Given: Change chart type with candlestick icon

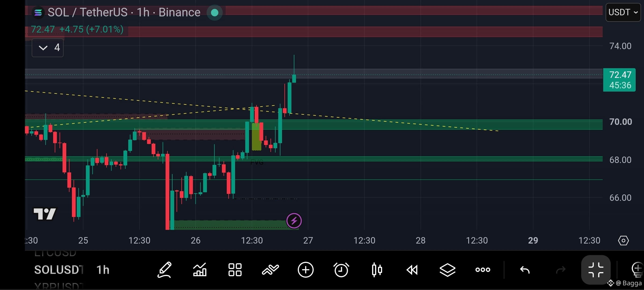Looking at the screenshot, I should click(377, 270).
